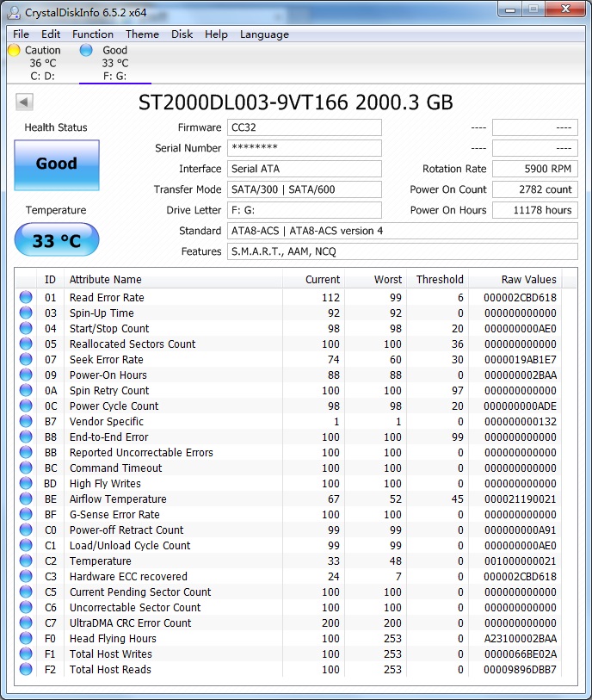Click status orb for Spin Retry Count
The height and width of the screenshot is (700, 592).
(26, 390)
